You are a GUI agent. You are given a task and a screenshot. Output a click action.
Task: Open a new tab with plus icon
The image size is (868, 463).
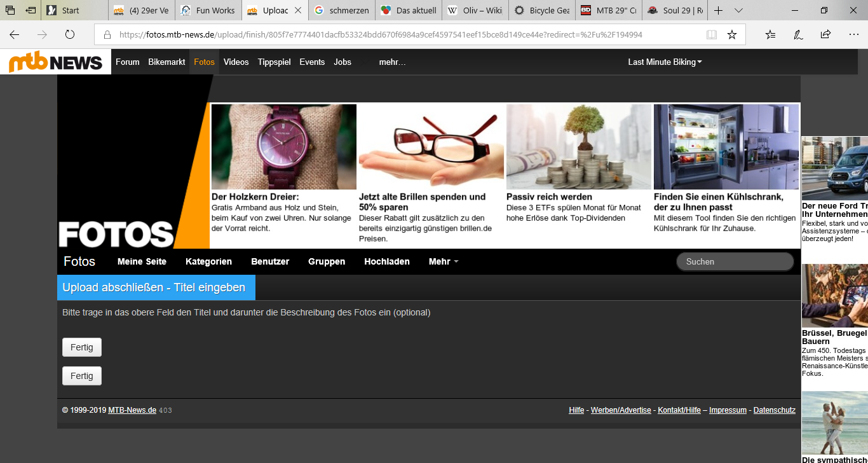pyautogui.click(x=718, y=11)
